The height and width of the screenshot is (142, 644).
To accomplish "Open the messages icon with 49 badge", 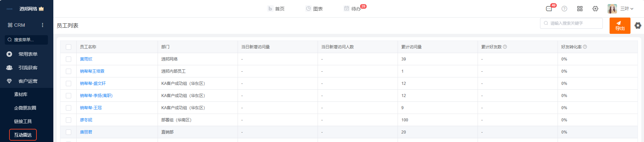I will (549, 9).
